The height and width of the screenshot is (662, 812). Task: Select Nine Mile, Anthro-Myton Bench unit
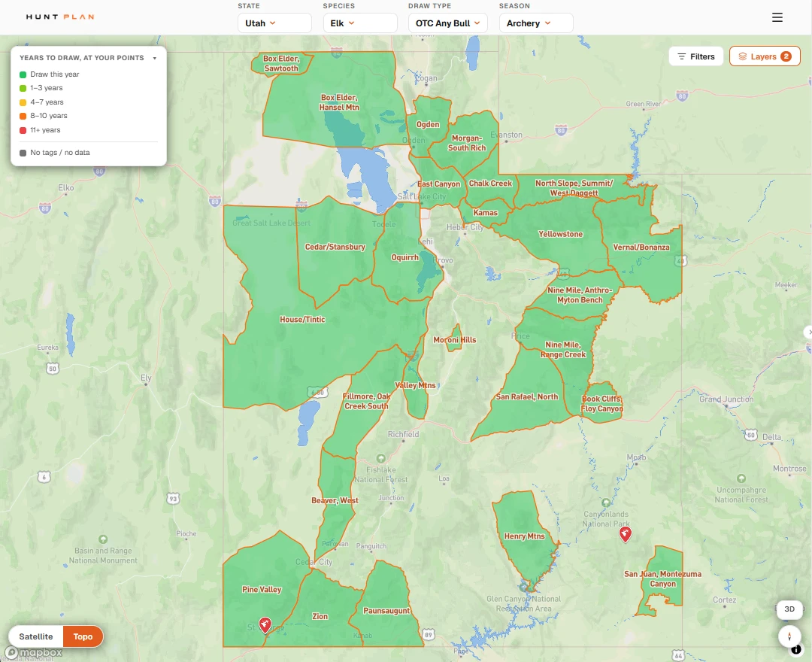point(580,295)
